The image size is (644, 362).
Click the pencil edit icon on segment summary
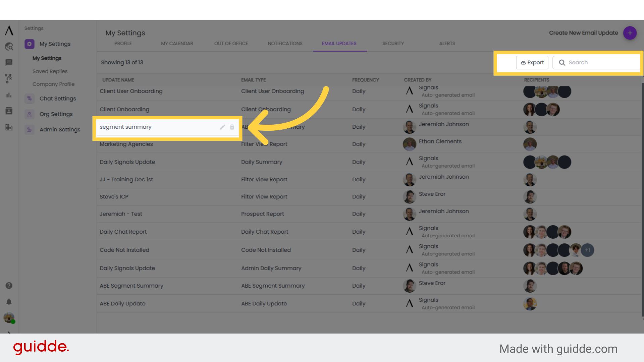point(222,127)
